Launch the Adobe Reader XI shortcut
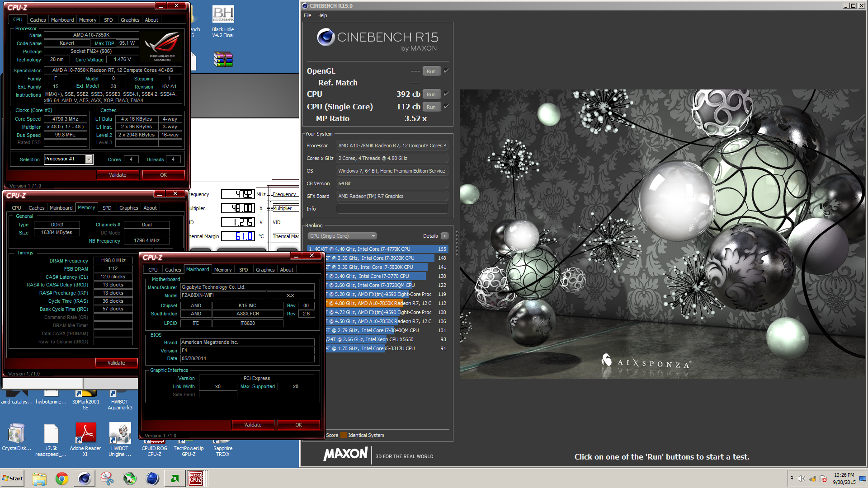This screenshot has height=488, width=868. 85,440
